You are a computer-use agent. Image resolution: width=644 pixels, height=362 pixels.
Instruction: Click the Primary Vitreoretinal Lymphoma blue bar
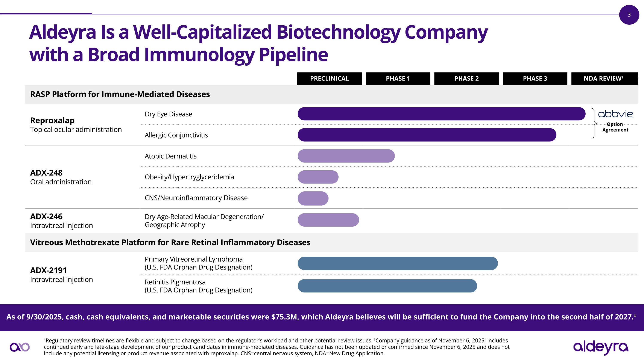click(x=398, y=263)
